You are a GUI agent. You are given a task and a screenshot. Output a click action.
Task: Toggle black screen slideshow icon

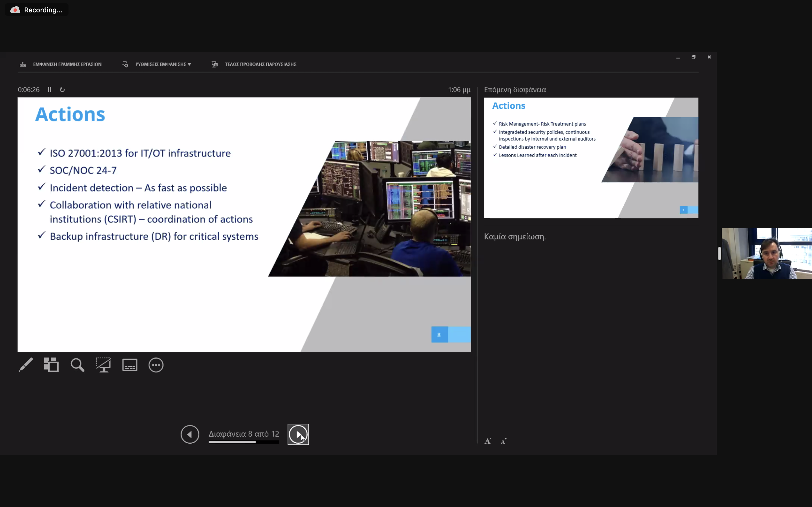pyautogui.click(x=103, y=365)
